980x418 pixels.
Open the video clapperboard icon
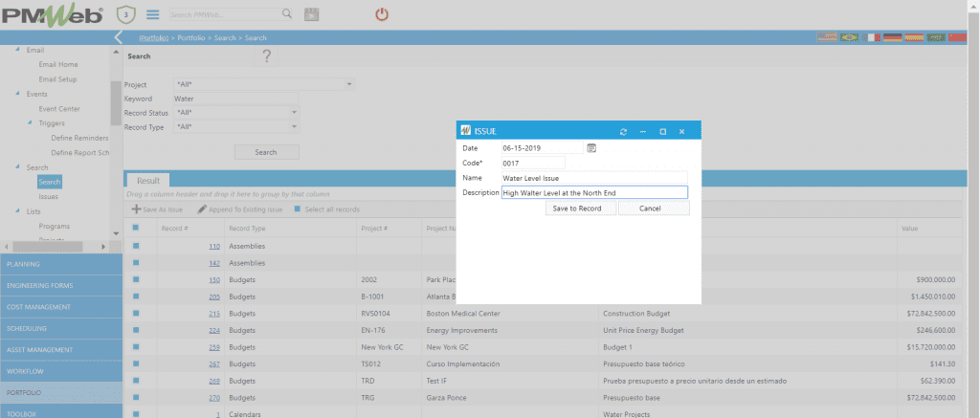coord(311,14)
